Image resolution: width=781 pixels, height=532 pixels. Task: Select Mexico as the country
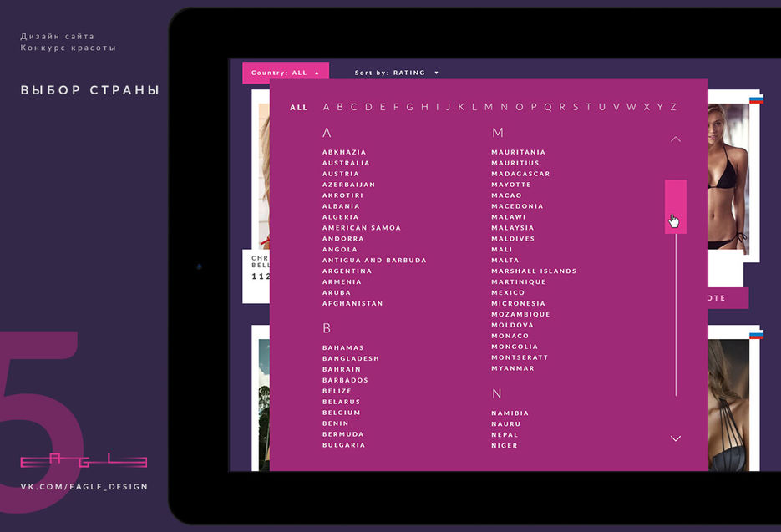[x=508, y=293]
